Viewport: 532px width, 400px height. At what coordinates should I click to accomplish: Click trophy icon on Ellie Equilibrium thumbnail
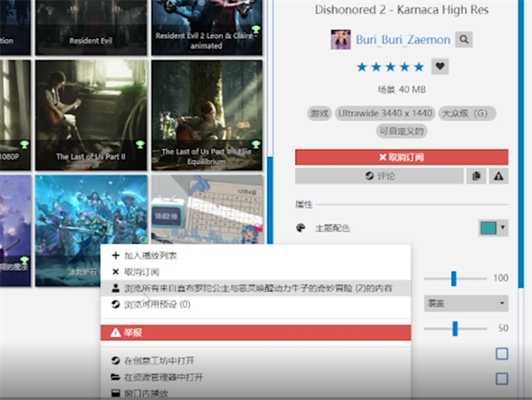coord(256,145)
